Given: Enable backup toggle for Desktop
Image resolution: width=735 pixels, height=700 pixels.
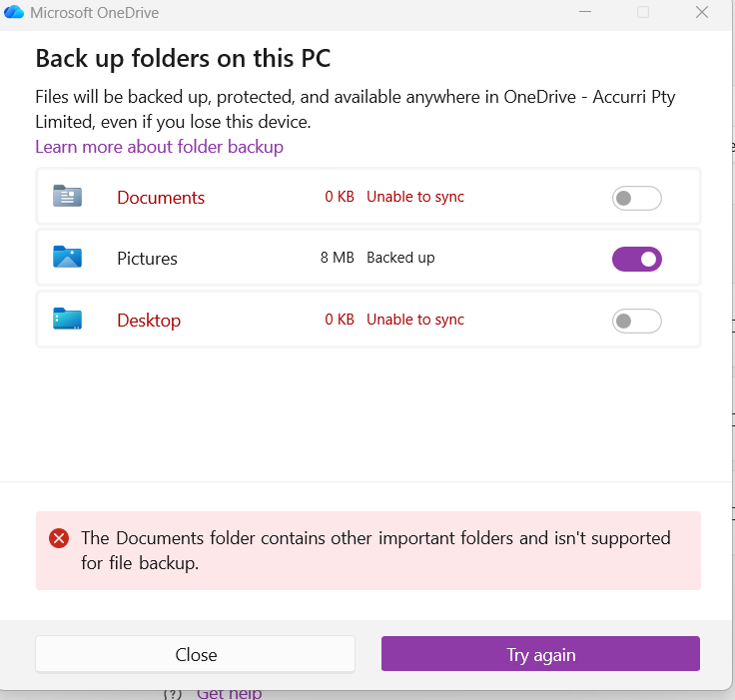Looking at the screenshot, I should [636, 321].
